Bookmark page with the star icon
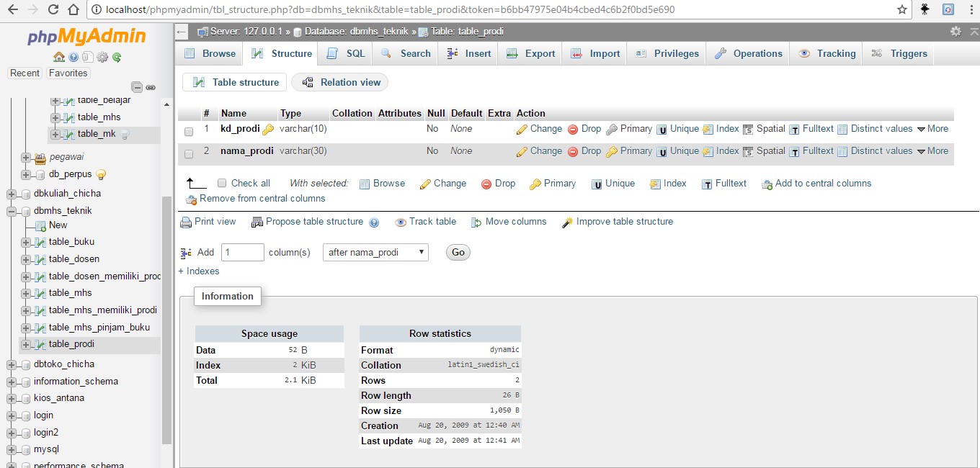The height and width of the screenshot is (468, 980). pos(902,10)
